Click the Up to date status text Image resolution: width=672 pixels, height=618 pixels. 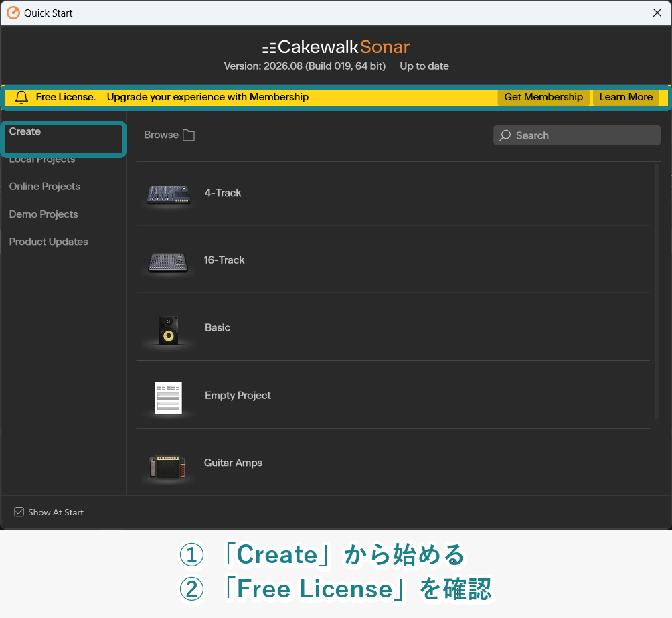(424, 66)
